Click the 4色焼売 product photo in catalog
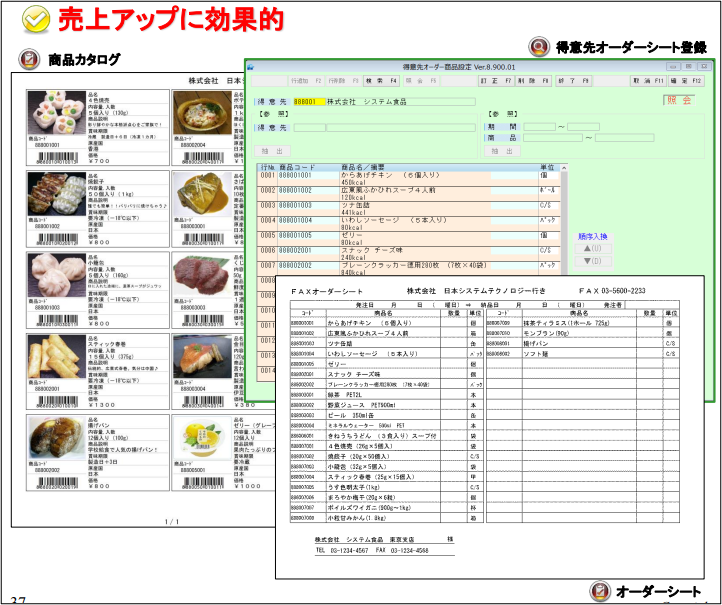The image size is (722, 605). click(57, 113)
